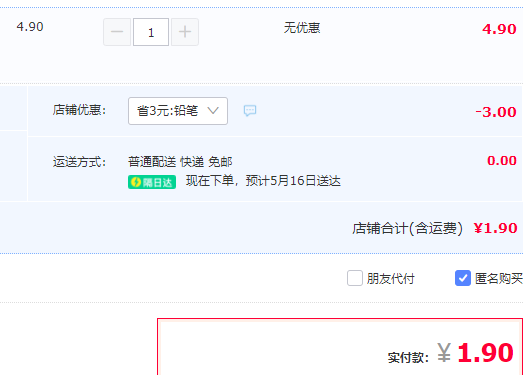Click the large 1.90 payment amount
Image resolution: width=524 pixels, height=375 pixels.
point(485,353)
